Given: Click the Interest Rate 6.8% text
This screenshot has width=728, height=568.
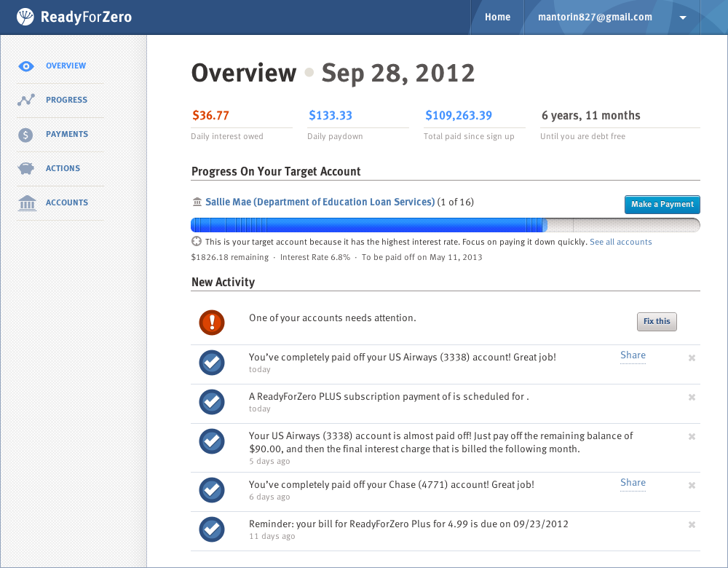Looking at the screenshot, I should click(315, 257).
